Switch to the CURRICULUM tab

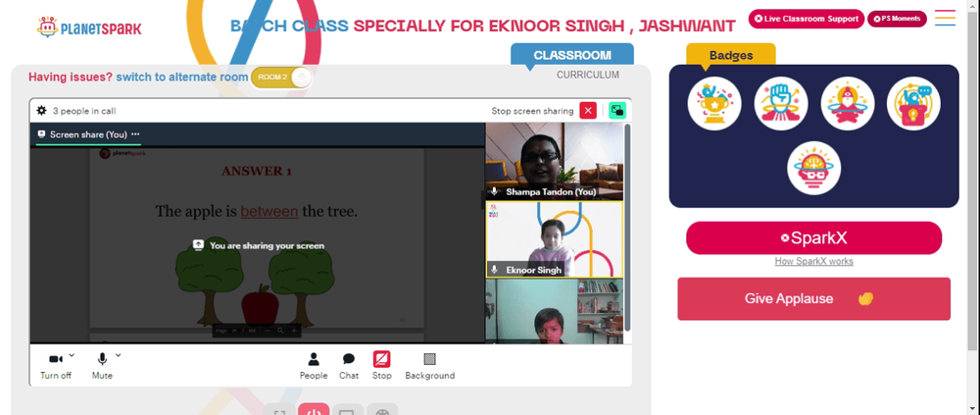pyautogui.click(x=588, y=76)
